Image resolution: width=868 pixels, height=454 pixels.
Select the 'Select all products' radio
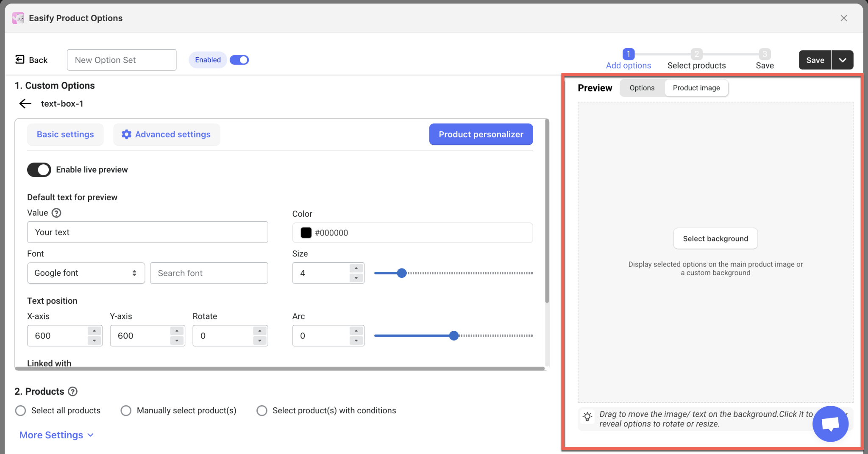point(20,411)
